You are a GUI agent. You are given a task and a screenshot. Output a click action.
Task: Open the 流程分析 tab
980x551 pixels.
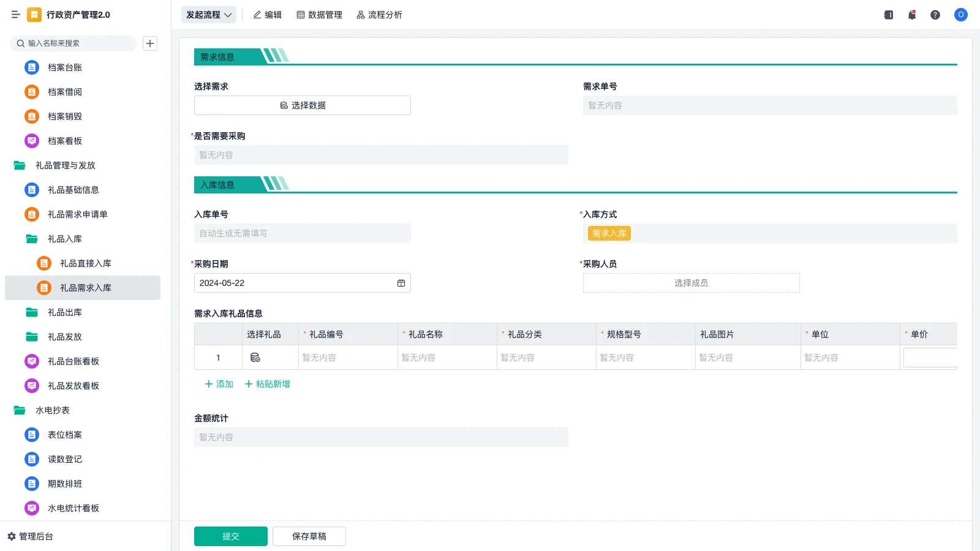pyautogui.click(x=379, y=15)
